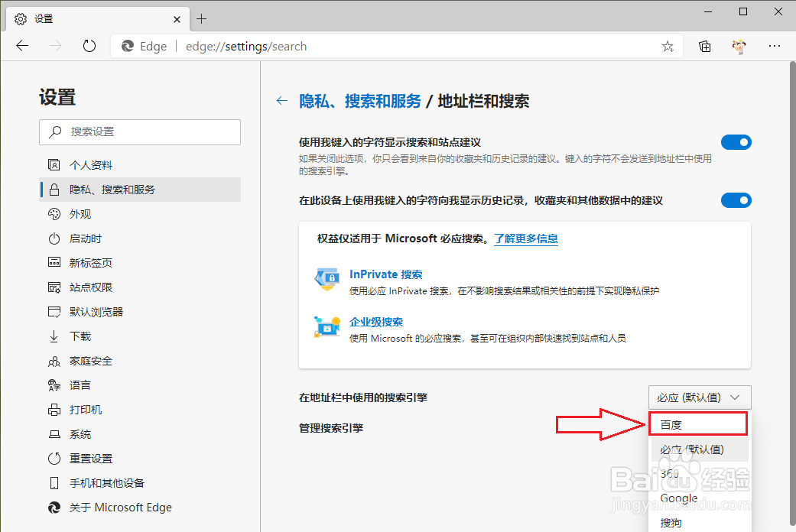Viewport: 796px width, 532px height.
Task: Click the 企业级搜索 icon
Action: click(327, 327)
